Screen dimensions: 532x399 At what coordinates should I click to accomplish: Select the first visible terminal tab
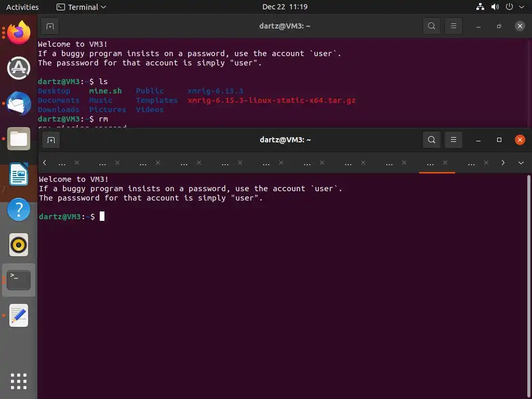click(62, 163)
